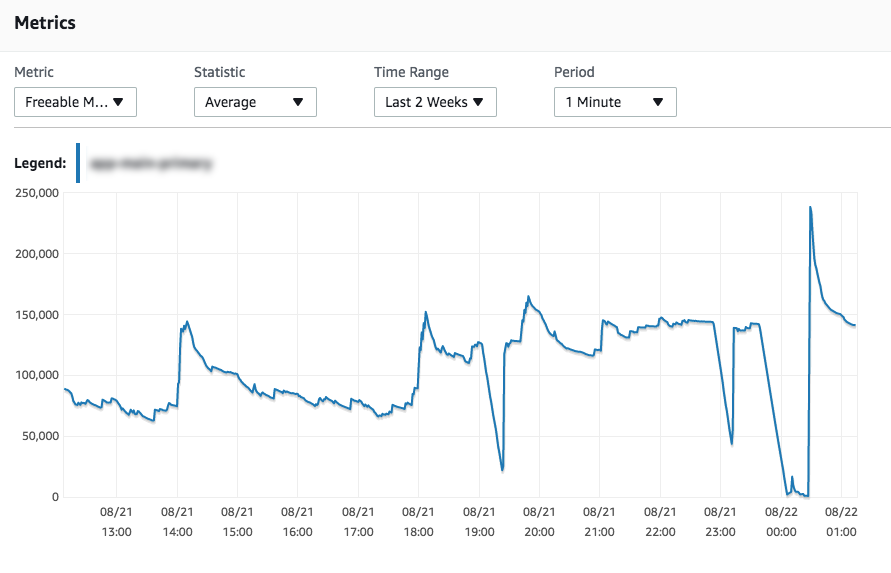
Task: Click the Time Range field label
Action: pyautogui.click(x=411, y=72)
